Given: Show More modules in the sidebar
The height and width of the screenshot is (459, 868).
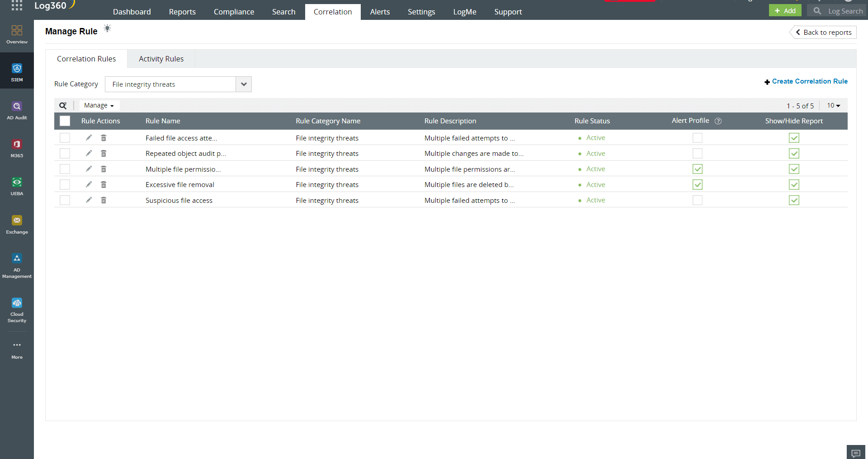Looking at the screenshot, I should coord(17,350).
